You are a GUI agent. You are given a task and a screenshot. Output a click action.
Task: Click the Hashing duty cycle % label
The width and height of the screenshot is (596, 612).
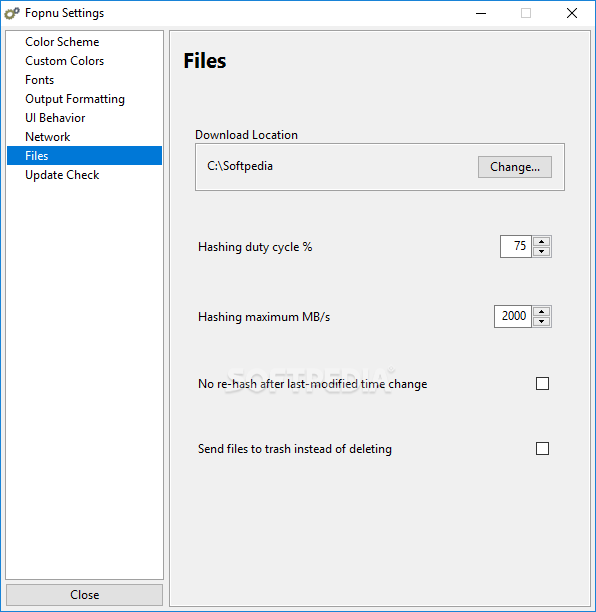(x=255, y=247)
